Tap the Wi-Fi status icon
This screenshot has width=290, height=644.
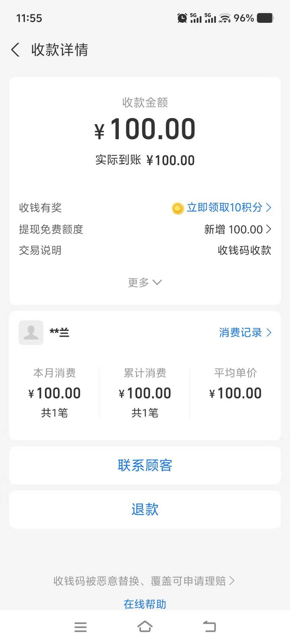coord(225,18)
